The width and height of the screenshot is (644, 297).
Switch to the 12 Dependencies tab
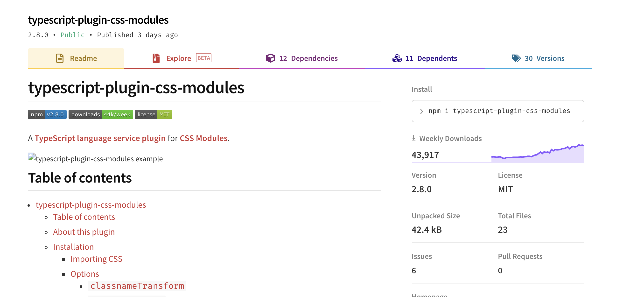pos(308,58)
